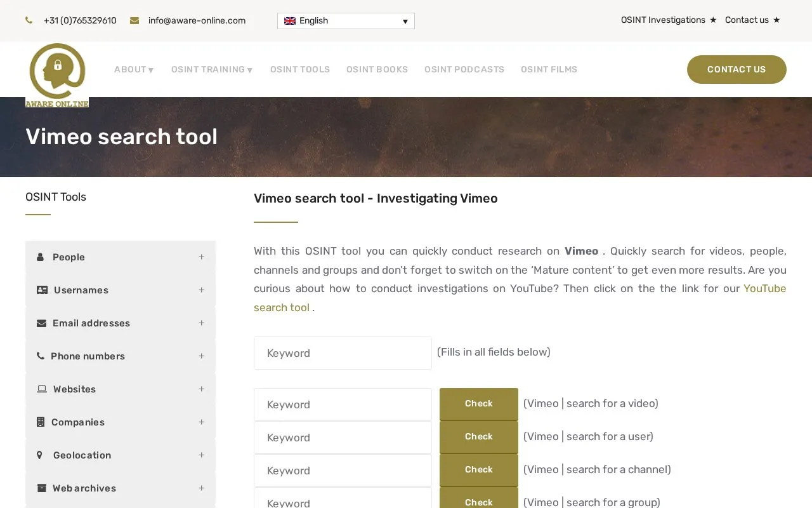Click the CONTACT US button

pos(737,69)
